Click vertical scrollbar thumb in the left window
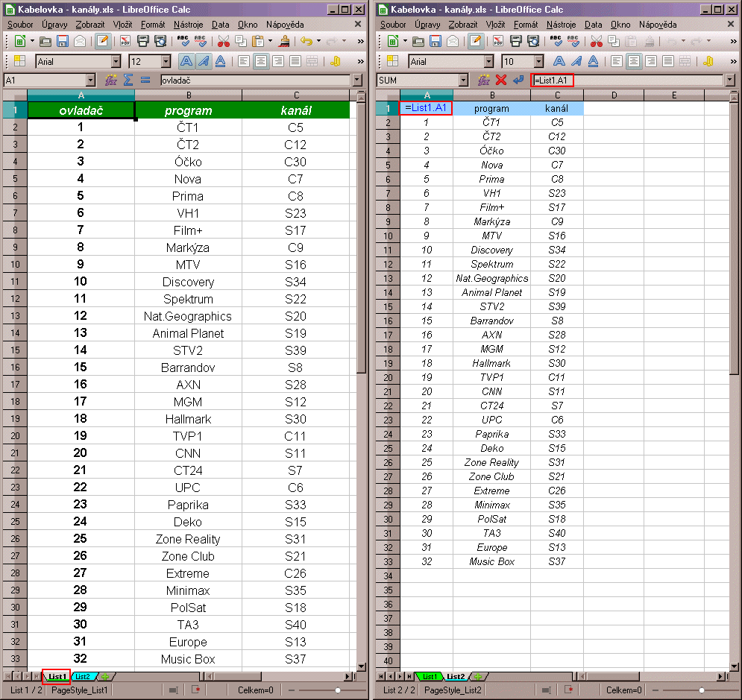This screenshot has width=742, height=700. pyautogui.click(x=362, y=239)
